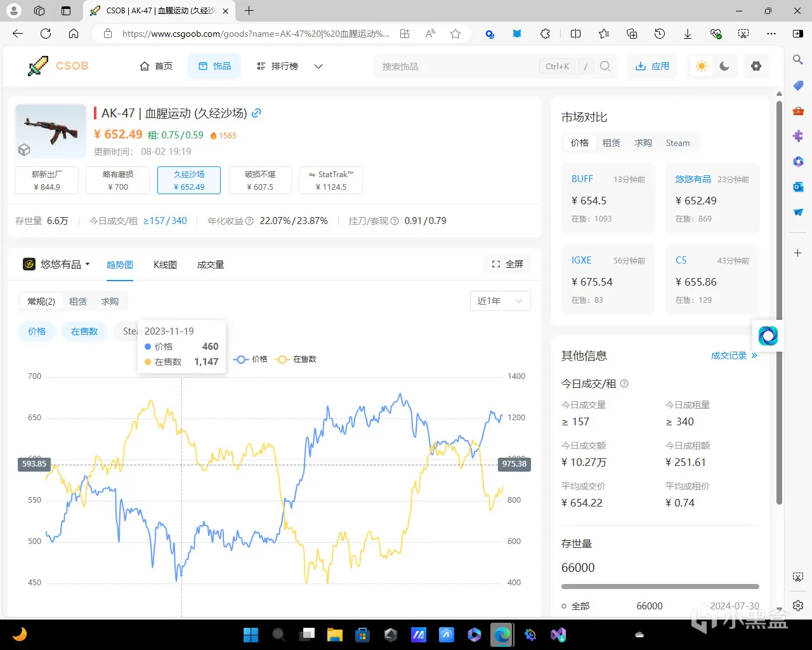Open the browser history icon
Viewport: 812px width, 650px height.
click(x=660, y=34)
